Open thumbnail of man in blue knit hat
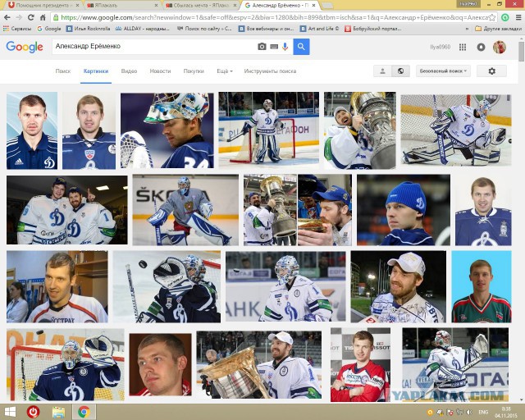Image resolution: width=525 pixels, height=420 pixels. 404,210
